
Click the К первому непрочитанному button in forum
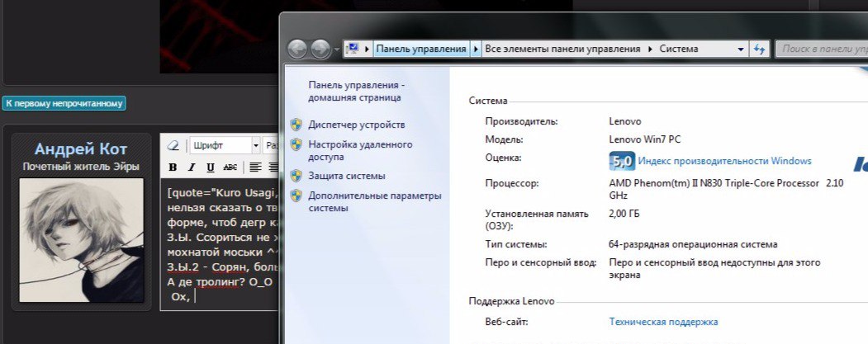(64, 103)
